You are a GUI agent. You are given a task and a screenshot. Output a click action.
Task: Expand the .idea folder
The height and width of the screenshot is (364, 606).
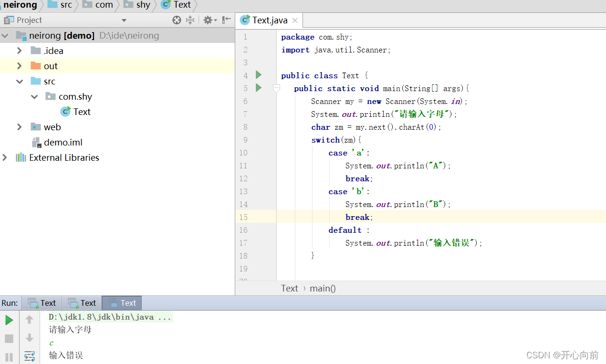[20, 51]
